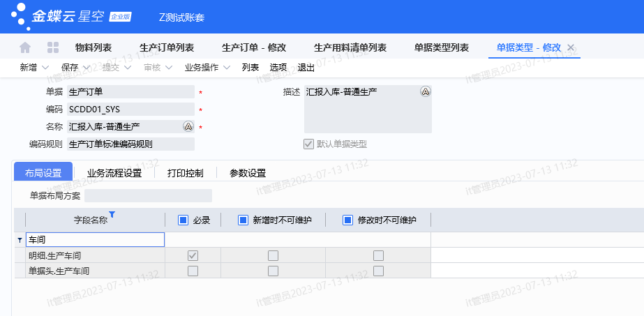Screen dimensions: 644x316
Task: Click the language icon in the 名称 field
Action: tap(188, 126)
